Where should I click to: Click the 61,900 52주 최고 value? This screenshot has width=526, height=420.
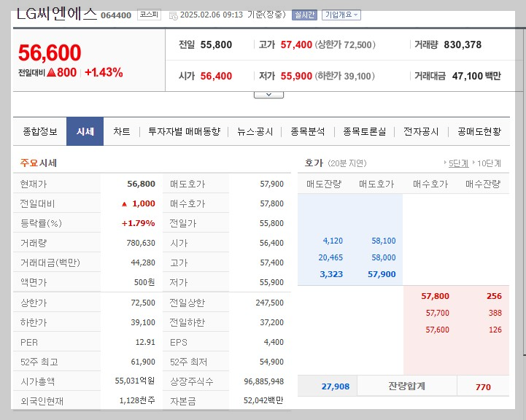click(143, 362)
